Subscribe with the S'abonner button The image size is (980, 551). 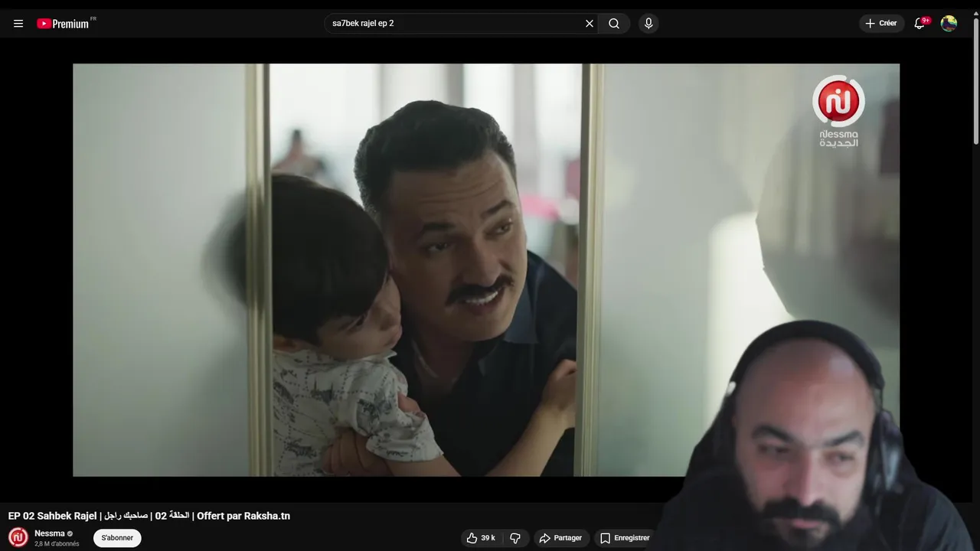coord(117,538)
